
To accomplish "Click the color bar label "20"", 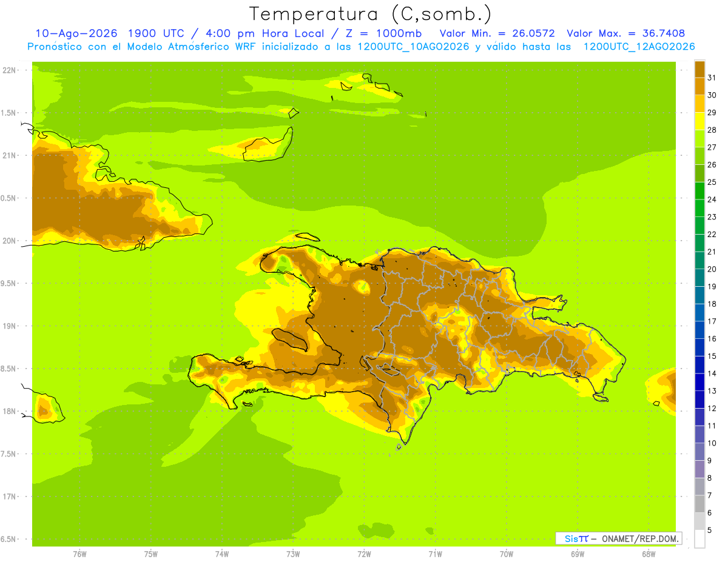I will [x=712, y=269].
